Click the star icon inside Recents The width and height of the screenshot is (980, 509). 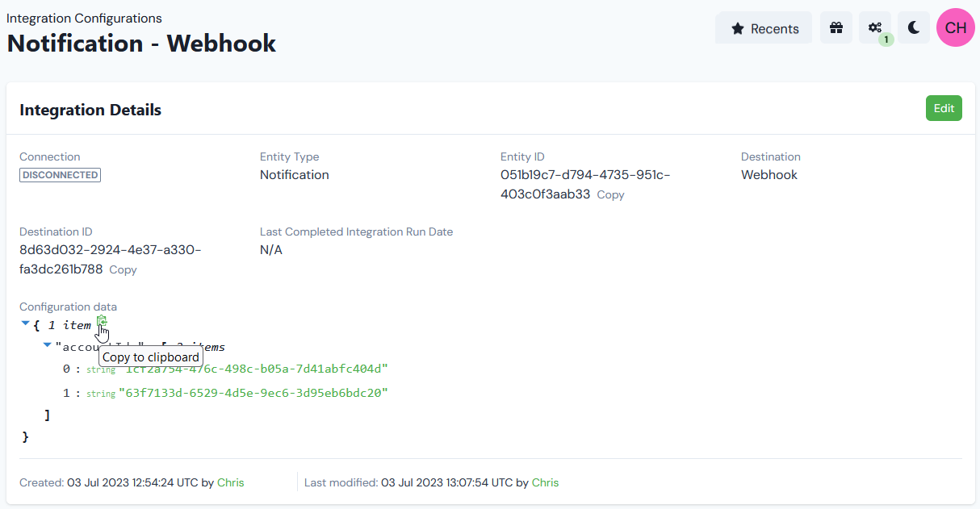point(739,27)
